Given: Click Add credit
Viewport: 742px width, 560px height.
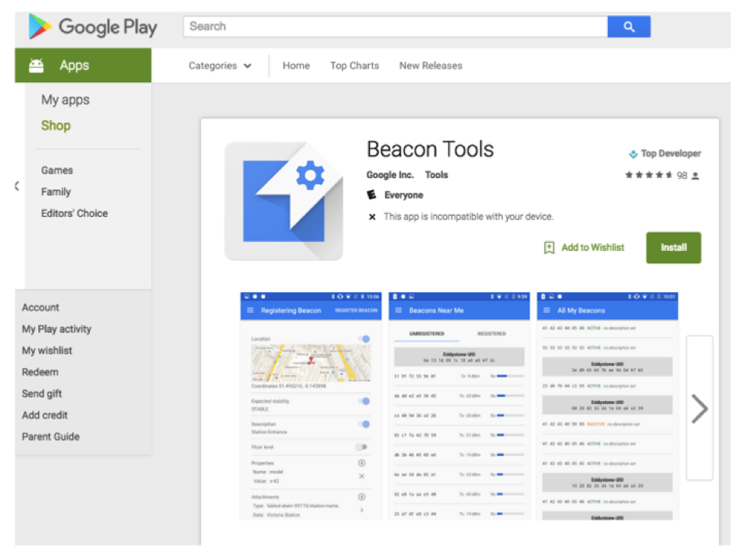Looking at the screenshot, I should pos(44,415).
